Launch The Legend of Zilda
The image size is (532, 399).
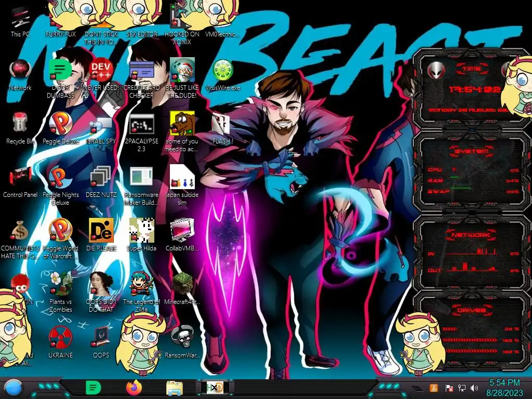pos(141,293)
